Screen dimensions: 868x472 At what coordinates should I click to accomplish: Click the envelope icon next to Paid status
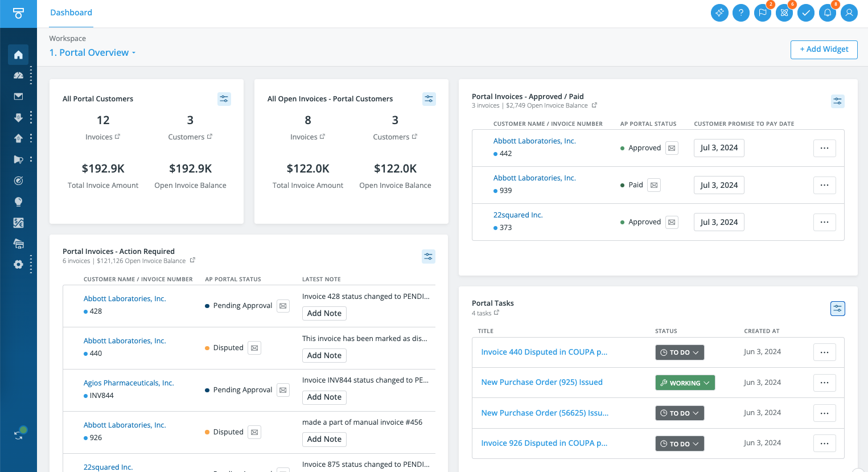(653, 184)
